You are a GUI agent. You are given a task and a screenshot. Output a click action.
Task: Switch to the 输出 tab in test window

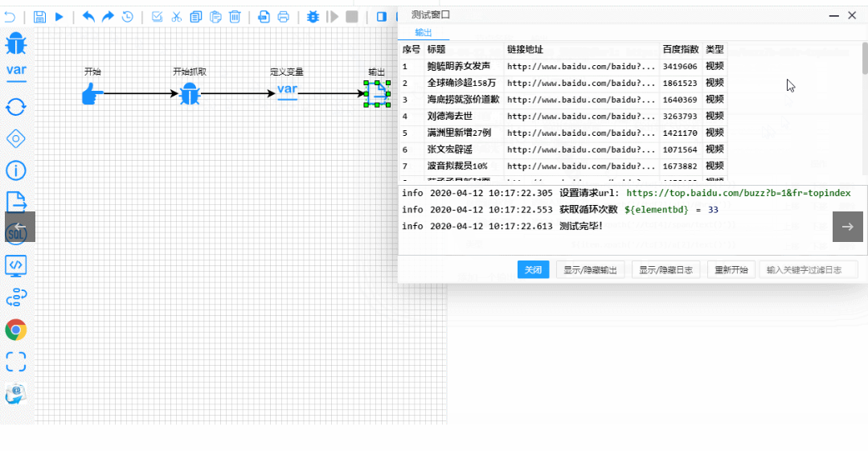coord(424,33)
